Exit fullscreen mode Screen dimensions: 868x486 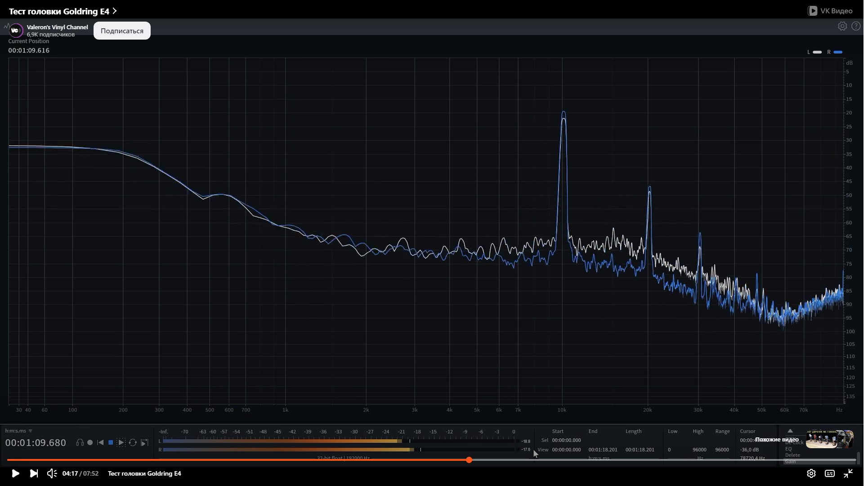(848, 473)
